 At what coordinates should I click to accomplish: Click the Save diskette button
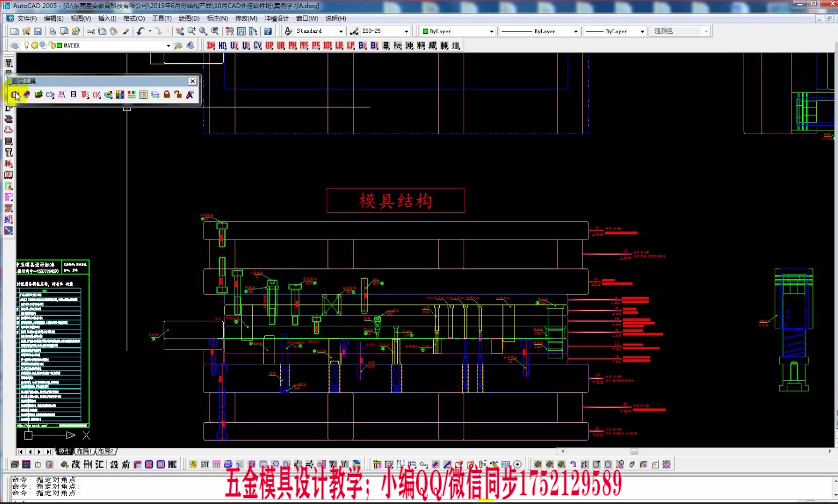(x=37, y=31)
